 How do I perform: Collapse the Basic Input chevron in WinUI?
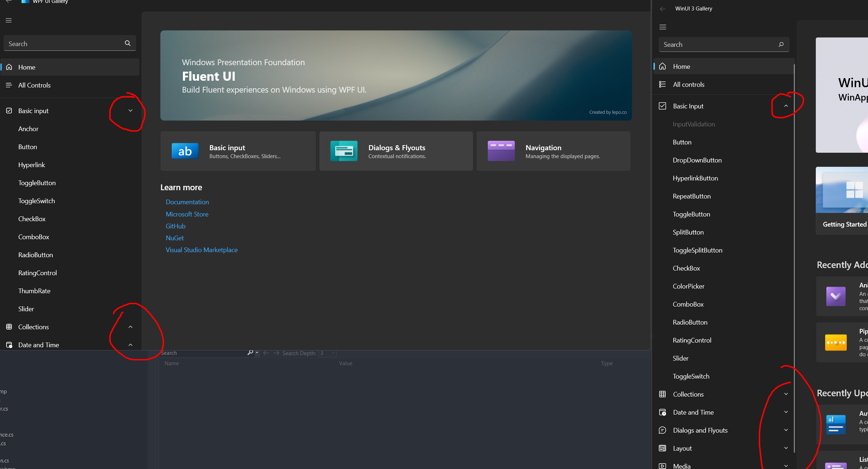(x=786, y=106)
